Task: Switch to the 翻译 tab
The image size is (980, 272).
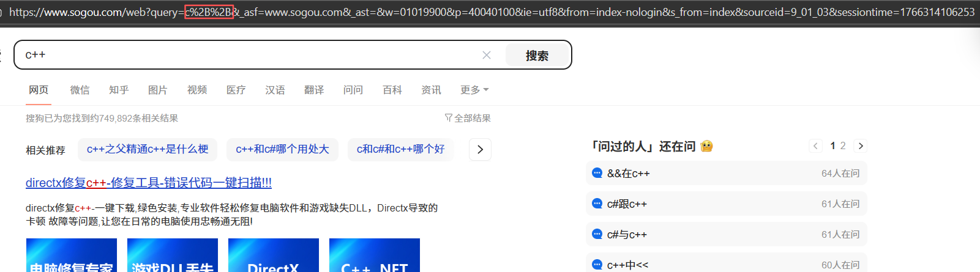Action: pyautogui.click(x=314, y=90)
